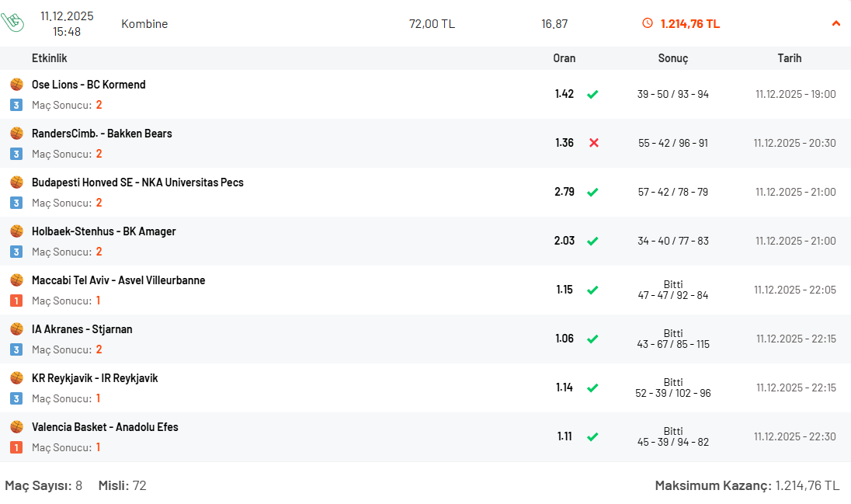Click the red X on RandersCimb. row
Image resolution: width=851 pixels, height=504 pixels.
point(594,143)
